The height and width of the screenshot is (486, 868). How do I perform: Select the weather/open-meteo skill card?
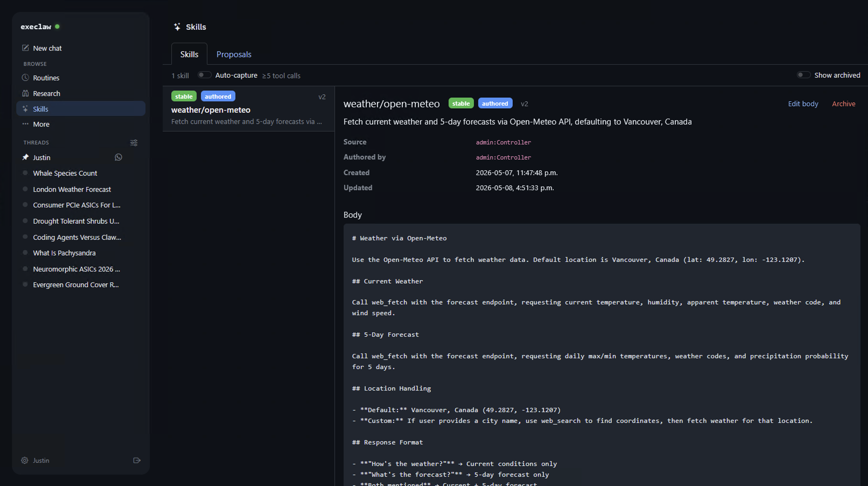(248, 109)
